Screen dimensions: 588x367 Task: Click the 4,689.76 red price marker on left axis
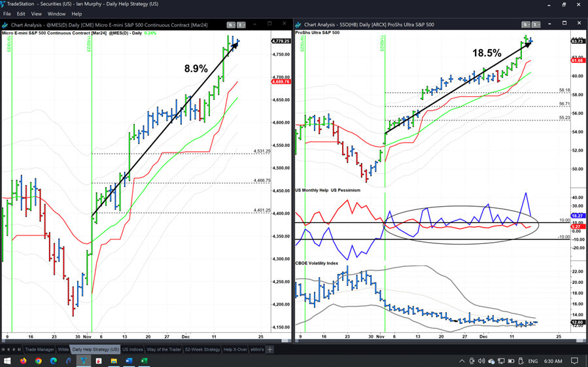tap(281, 82)
